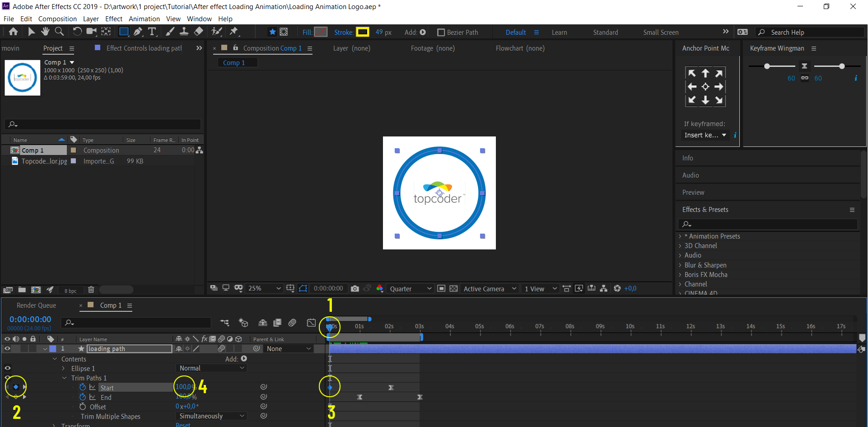The height and width of the screenshot is (427, 868).
Task: Select the Selection arrow tool
Action: click(x=31, y=32)
